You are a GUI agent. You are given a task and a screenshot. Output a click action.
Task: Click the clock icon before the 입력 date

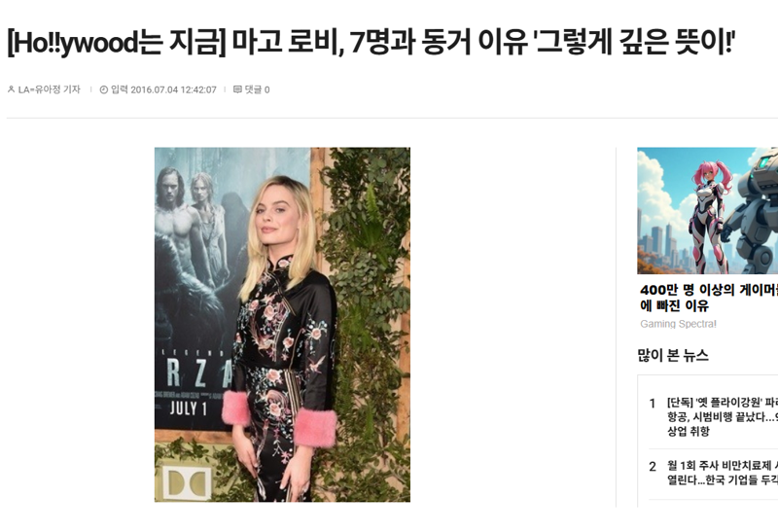(x=104, y=89)
